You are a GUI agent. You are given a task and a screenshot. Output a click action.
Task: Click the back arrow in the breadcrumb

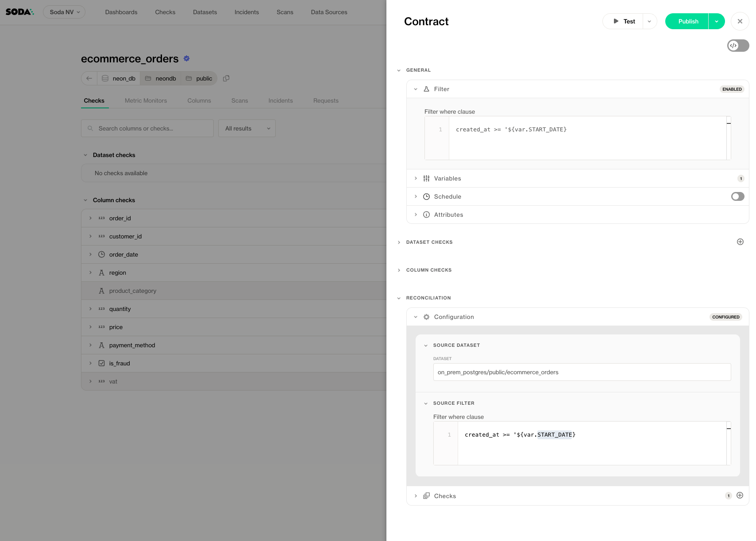click(89, 78)
